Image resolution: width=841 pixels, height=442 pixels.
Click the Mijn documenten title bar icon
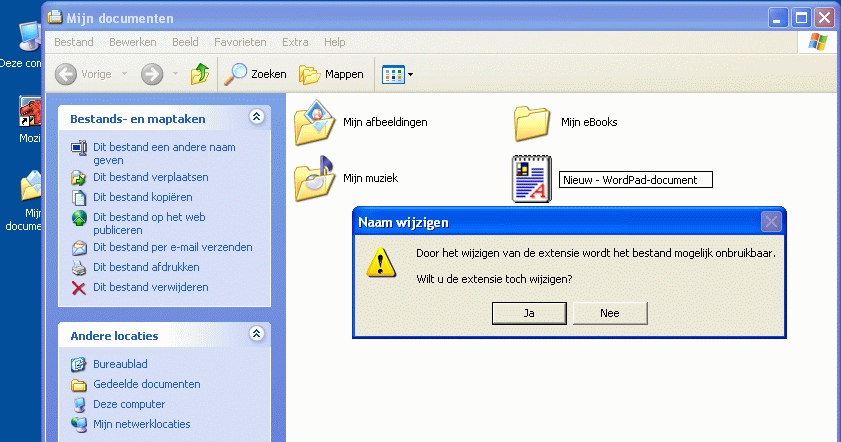pyautogui.click(x=55, y=17)
